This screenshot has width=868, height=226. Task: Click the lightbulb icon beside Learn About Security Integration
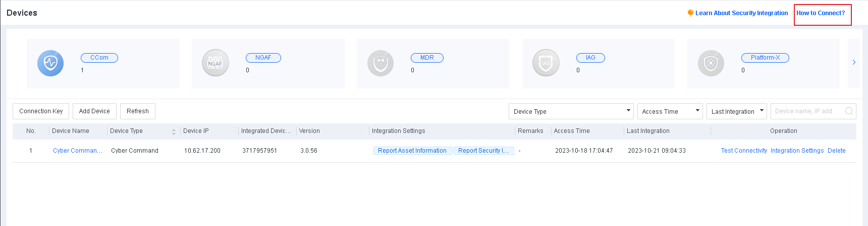click(690, 13)
